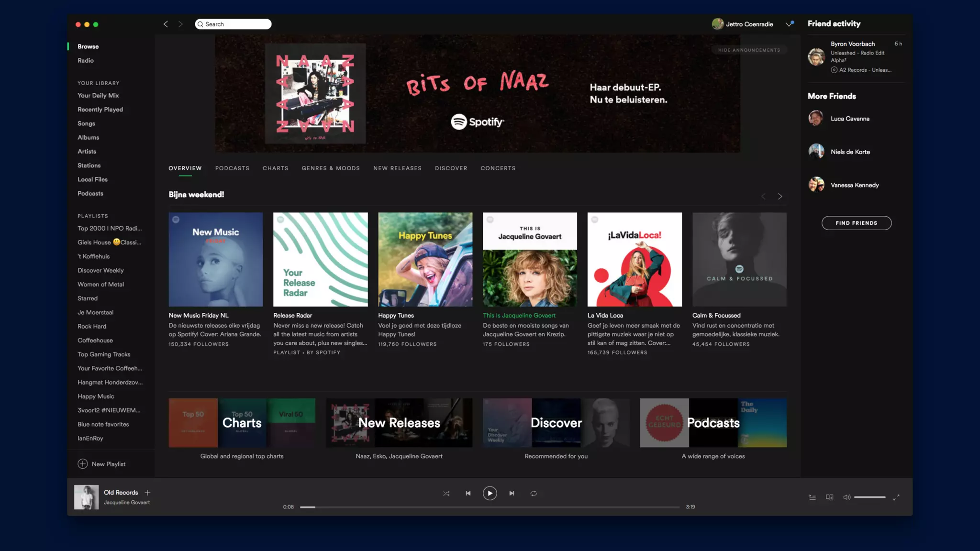
Task: Open This Is Jacqueline Govaert link
Action: point(519,315)
